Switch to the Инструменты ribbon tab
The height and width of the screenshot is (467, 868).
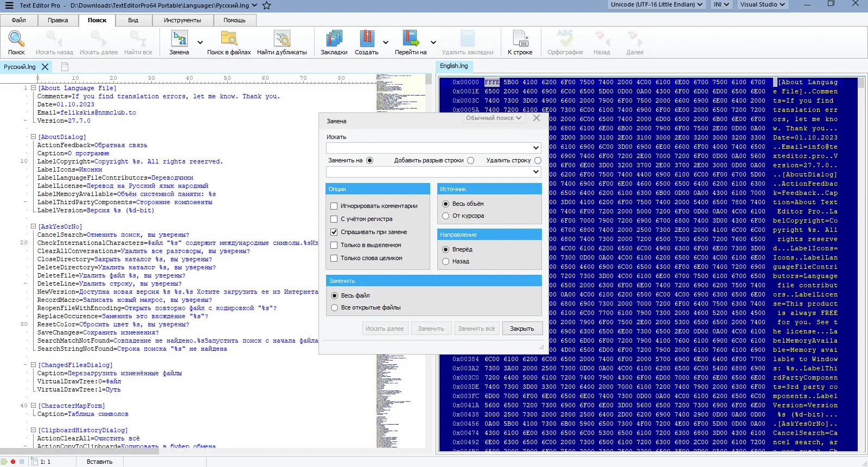click(182, 20)
